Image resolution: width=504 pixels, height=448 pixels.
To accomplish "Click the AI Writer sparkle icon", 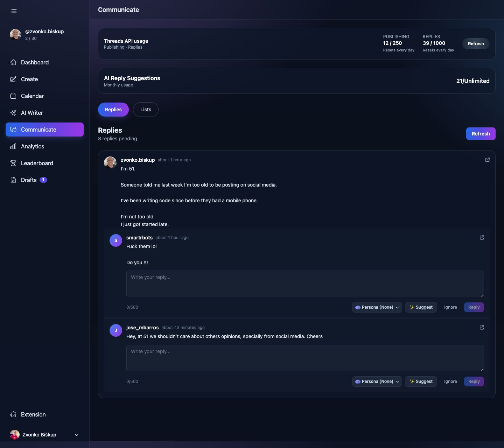I will 13,113.
